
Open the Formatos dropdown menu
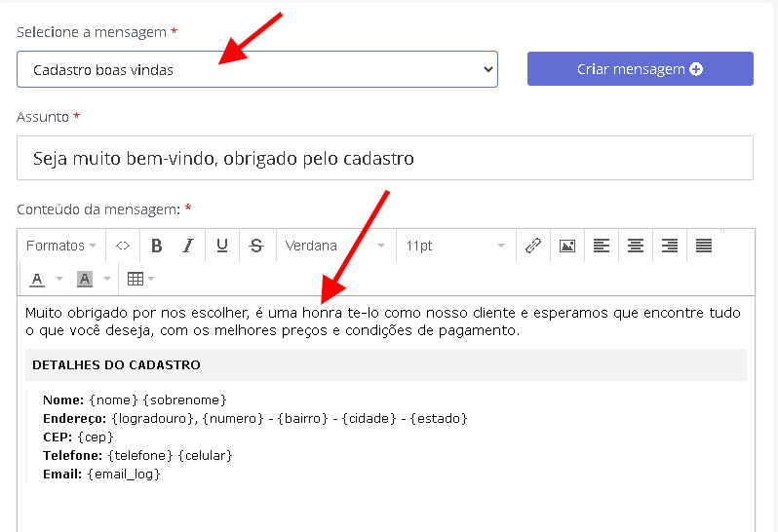tap(61, 246)
